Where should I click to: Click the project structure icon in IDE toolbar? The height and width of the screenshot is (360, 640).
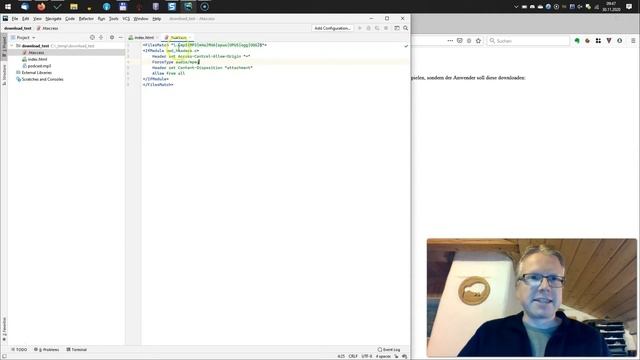click(397, 28)
